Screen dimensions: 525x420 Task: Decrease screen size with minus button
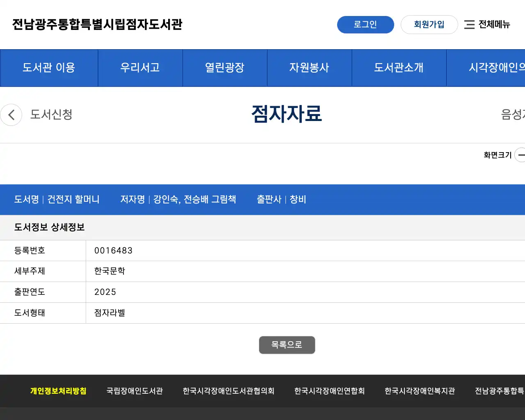click(520, 155)
